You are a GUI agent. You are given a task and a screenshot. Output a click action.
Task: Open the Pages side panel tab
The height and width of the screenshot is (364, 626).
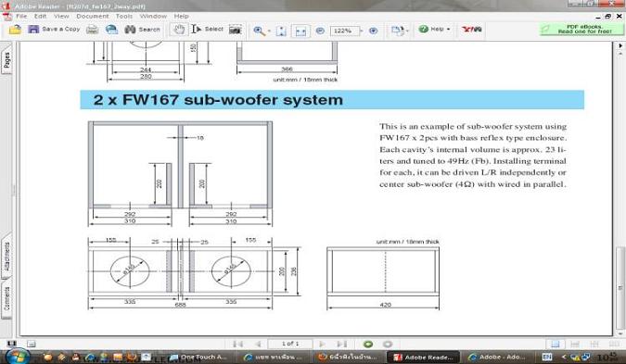(x=6, y=61)
